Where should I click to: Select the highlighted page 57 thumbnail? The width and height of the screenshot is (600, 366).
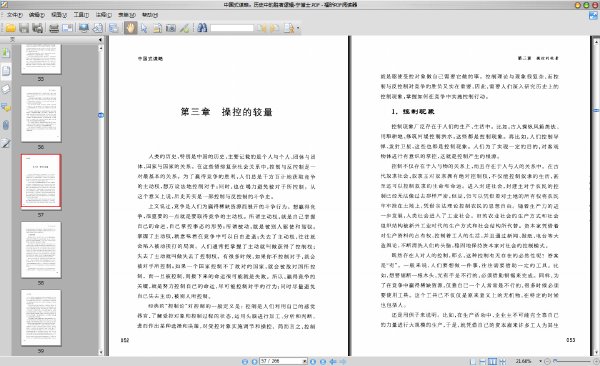pos(41,182)
